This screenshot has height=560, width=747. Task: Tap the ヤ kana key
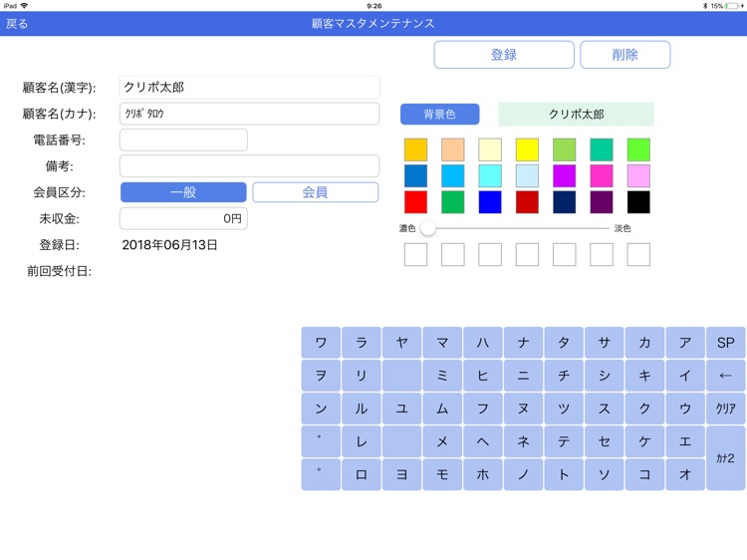point(401,342)
